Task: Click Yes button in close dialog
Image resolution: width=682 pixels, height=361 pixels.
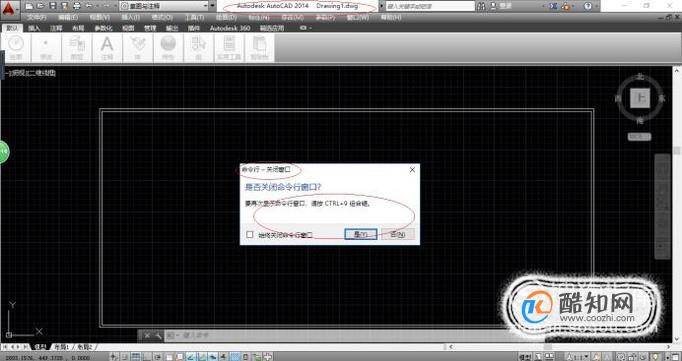Action: coord(361,234)
